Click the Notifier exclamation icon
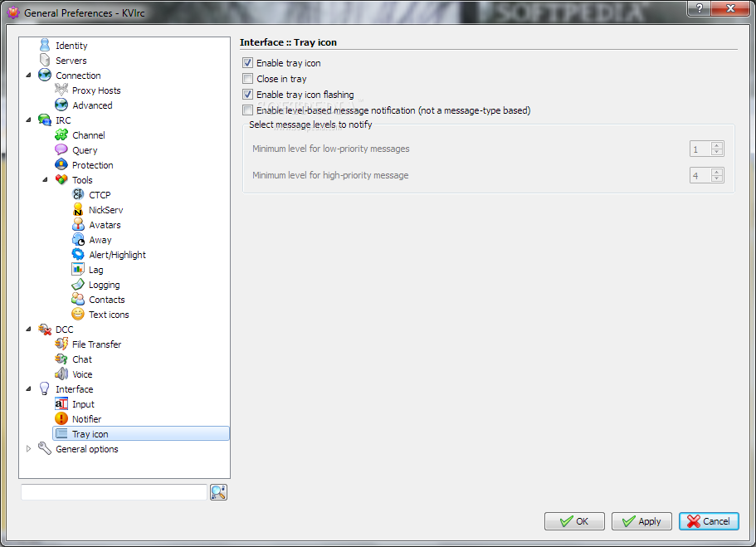The image size is (756, 547). click(61, 418)
